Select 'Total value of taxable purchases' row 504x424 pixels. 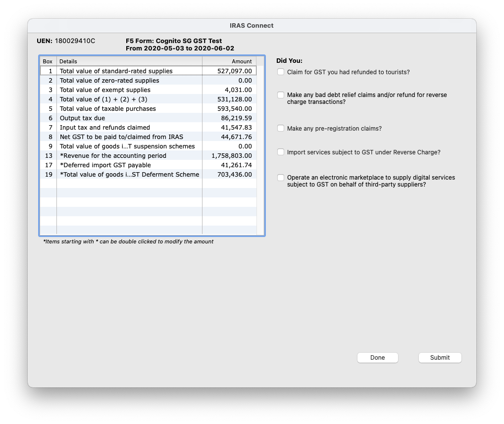(148, 108)
